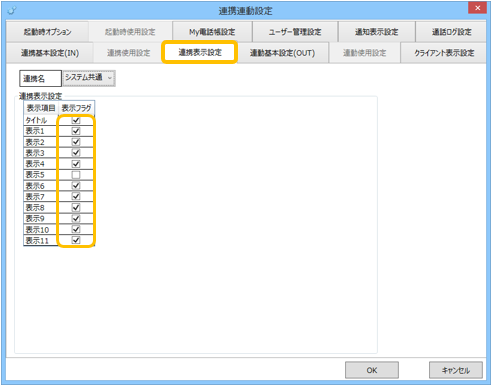Click the app icon in title bar
This screenshot has width=492, height=386.
point(12,11)
